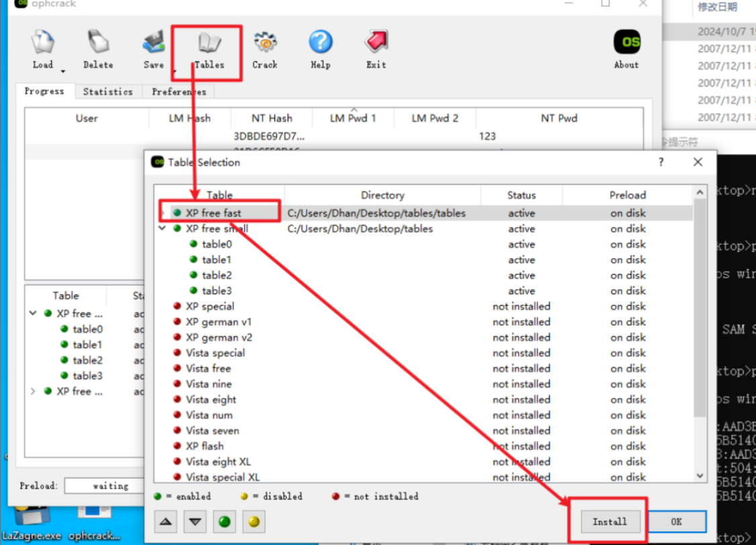Click the NT Pwd value 123
Screen dimensions: 756x545
pos(487,136)
